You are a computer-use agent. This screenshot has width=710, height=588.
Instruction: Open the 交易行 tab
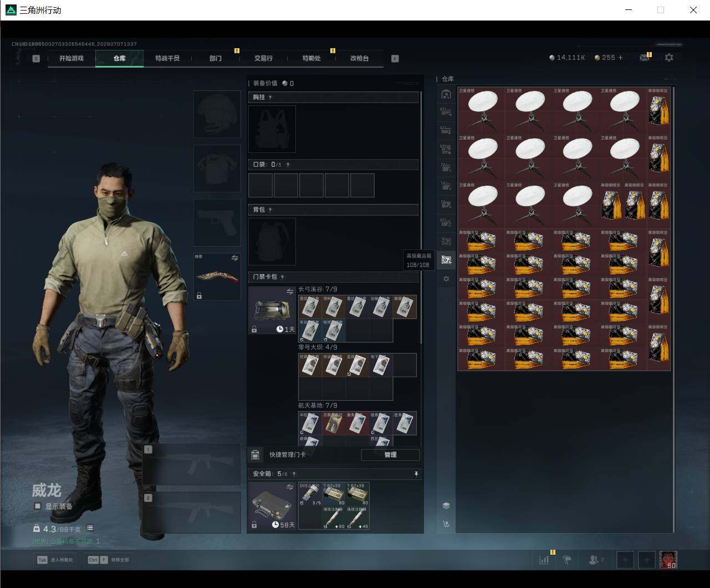click(263, 58)
